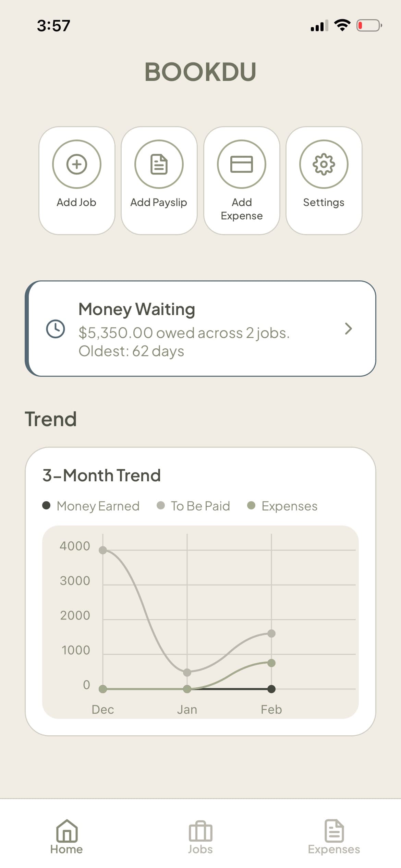The image size is (401, 868).
Task: Open Settings via the gear icon
Action: pyautogui.click(x=324, y=164)
